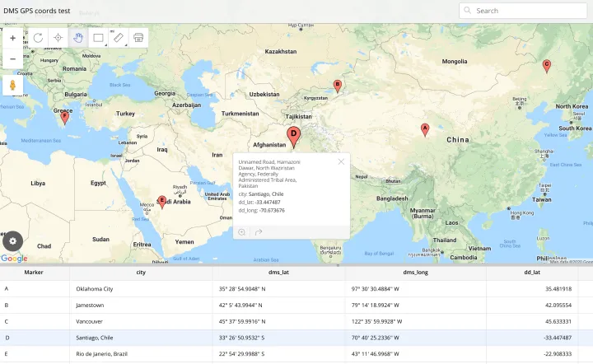This screenshot has height=364, width=593.
Task: Click the Search input field
Action: tap(527, 11)
